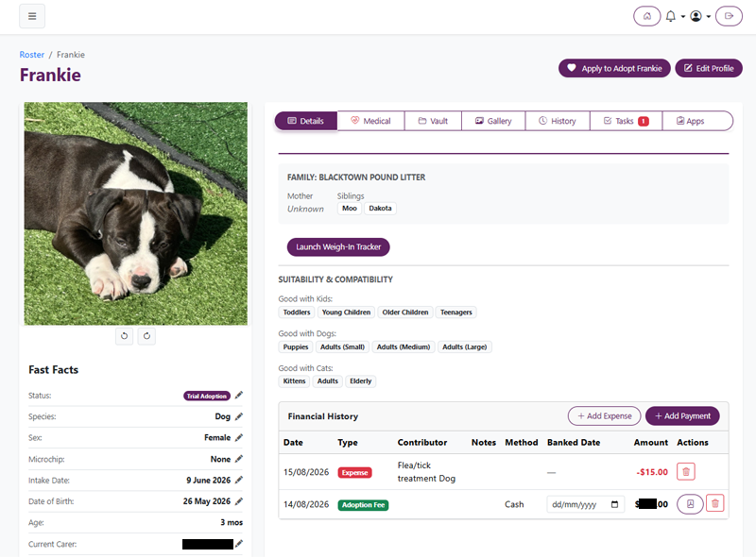756x558 pixels.
Task: Click the Adults (Medium) tag
Action: (404, 347)
